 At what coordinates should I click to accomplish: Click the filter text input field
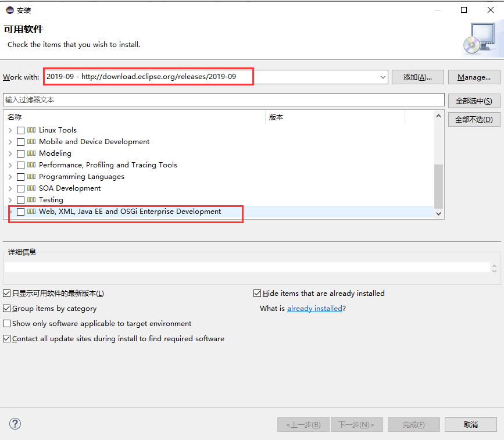coord(224,100)
